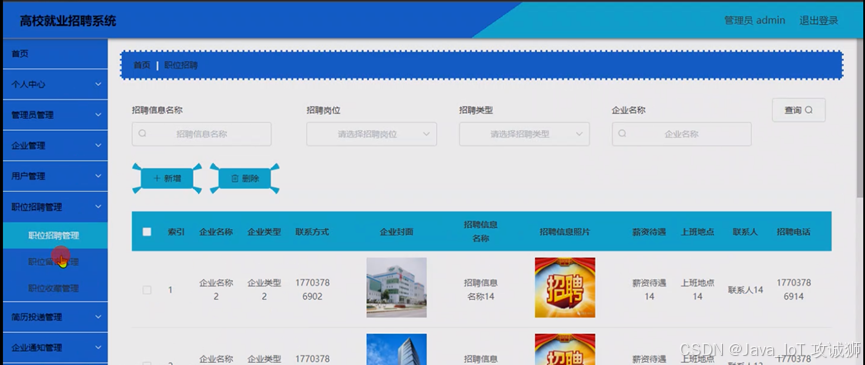Viewport: 865px width, 365px height.
Task: Click the 招聘信息照片 column header
Action: point(565,232)
